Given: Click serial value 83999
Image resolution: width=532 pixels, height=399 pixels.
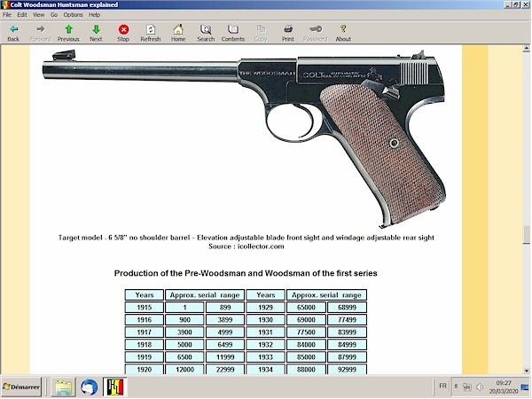Looking at the screenshot, I should coord(347,332).
